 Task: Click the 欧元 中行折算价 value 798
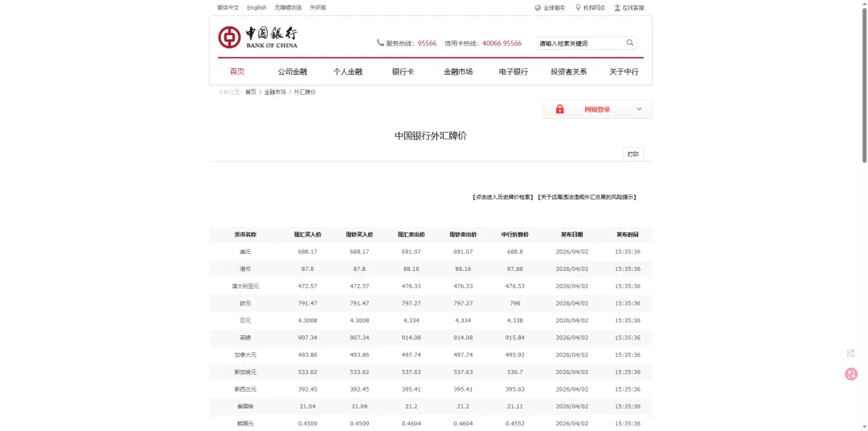pos(515,304)
